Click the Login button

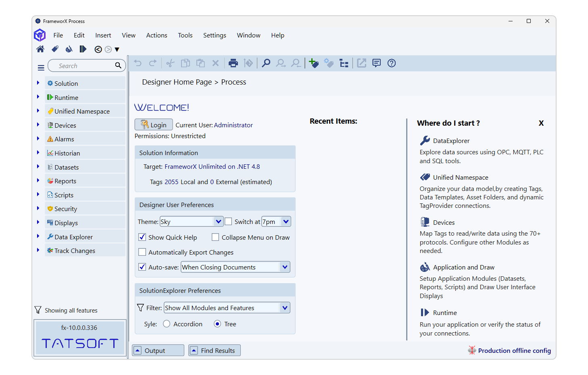154,124
